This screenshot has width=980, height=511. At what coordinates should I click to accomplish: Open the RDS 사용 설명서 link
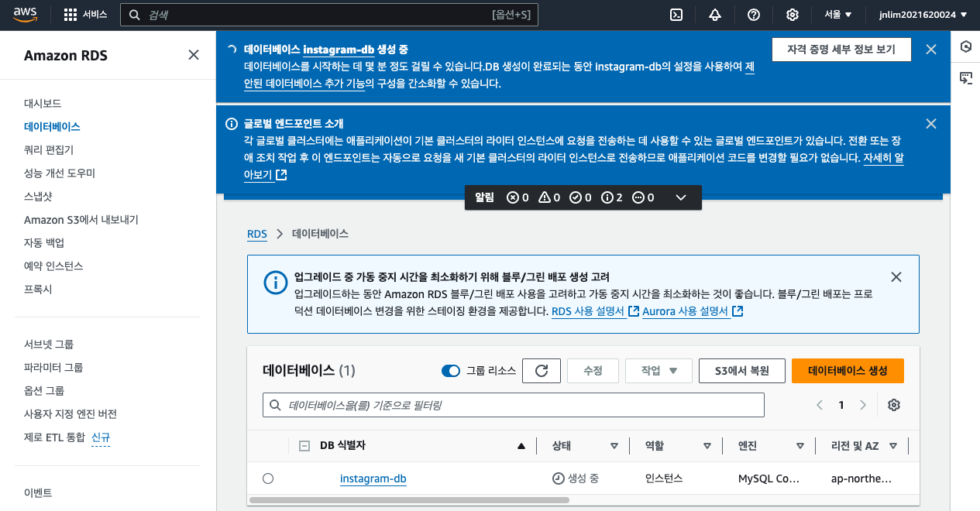595,311
